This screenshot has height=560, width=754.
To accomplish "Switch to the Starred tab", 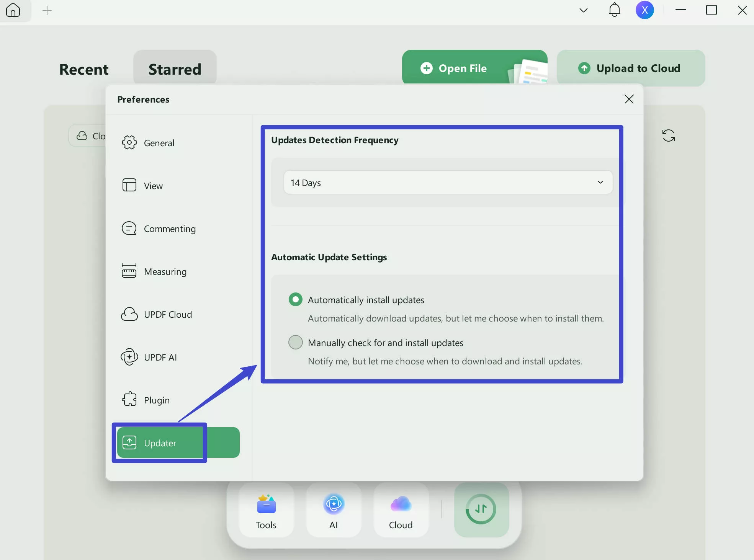I will [x=175, y=69].
